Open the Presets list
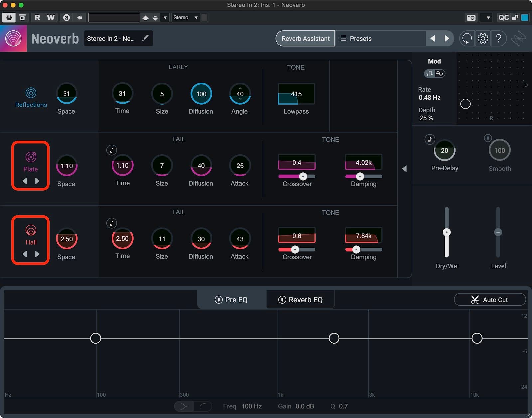This screenshot has height=418, width=532. click(380, 39)
